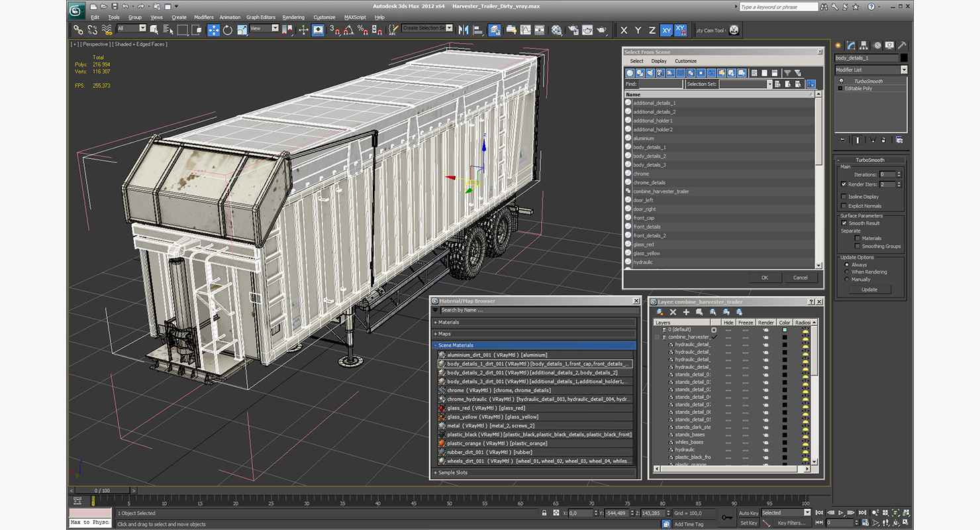Check Smoothing Groups checkbox

click(x=857, y=246)
